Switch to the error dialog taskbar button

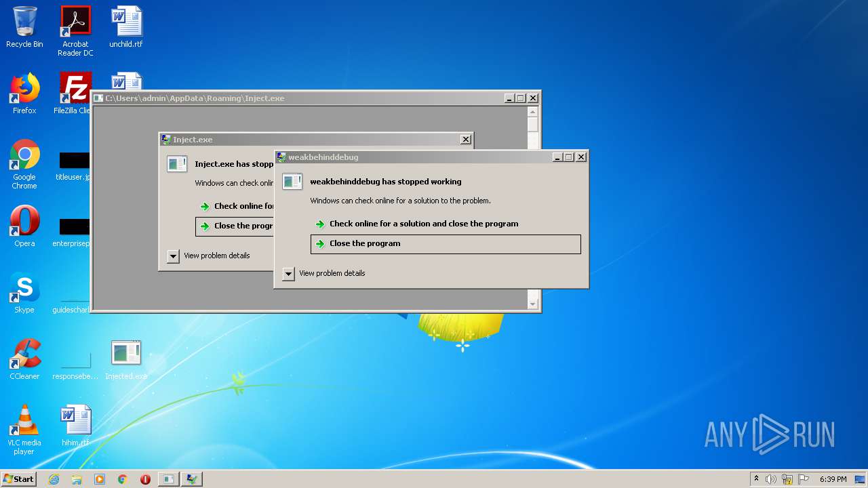[192, 479]
